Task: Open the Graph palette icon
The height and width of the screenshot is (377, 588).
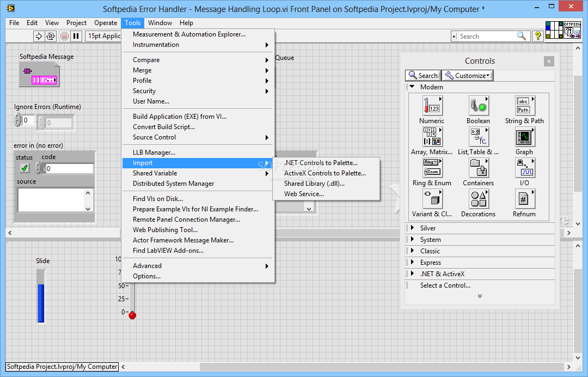Action: [x=525, y=137]
